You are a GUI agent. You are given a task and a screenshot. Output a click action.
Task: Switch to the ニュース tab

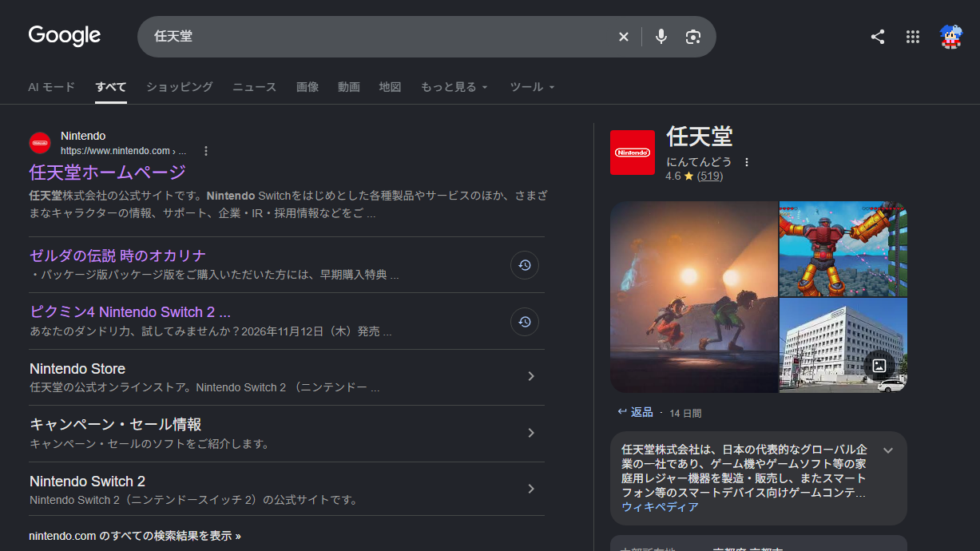coord(254,87)
